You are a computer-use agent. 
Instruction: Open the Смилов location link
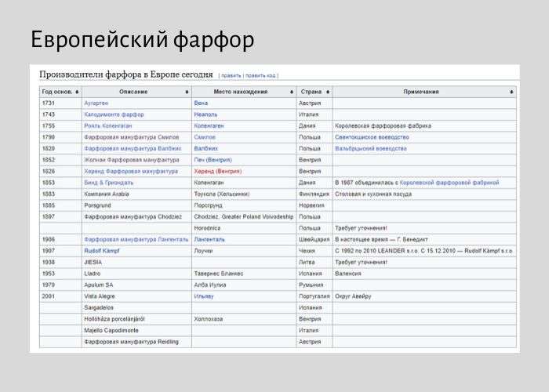coord(205,137)
